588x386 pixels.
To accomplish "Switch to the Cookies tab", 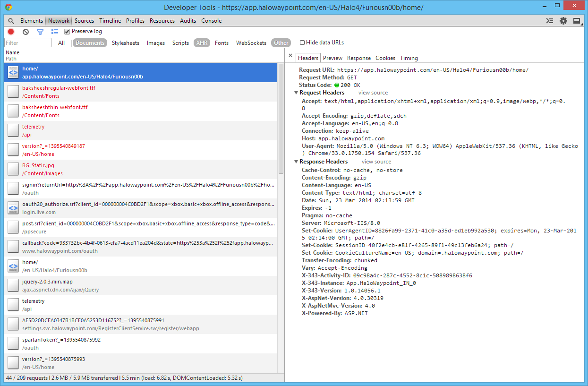I will 385,58.
